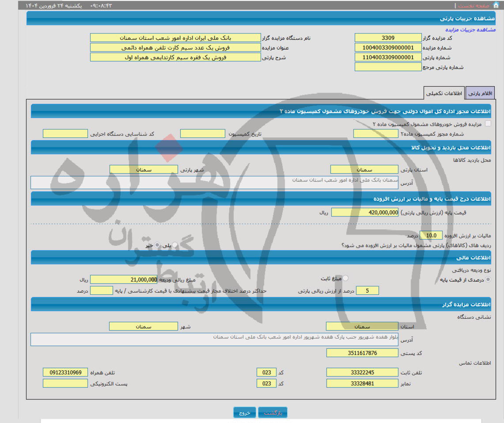Focus the empty پست الکترونیکی field
This screenshot has height=423, width=504.
(x=65, y=383)
